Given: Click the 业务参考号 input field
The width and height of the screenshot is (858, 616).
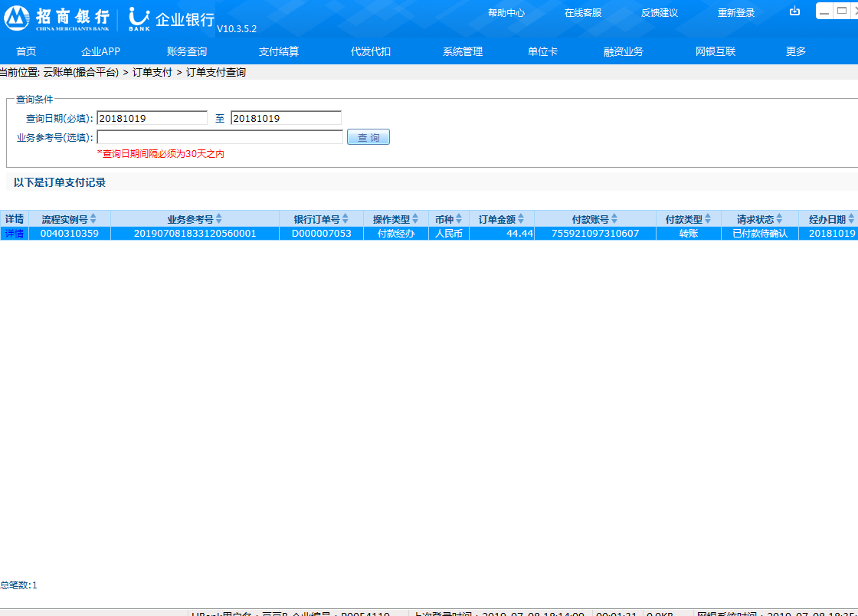Looking at the screenshot, I should (x=220, y=137).
